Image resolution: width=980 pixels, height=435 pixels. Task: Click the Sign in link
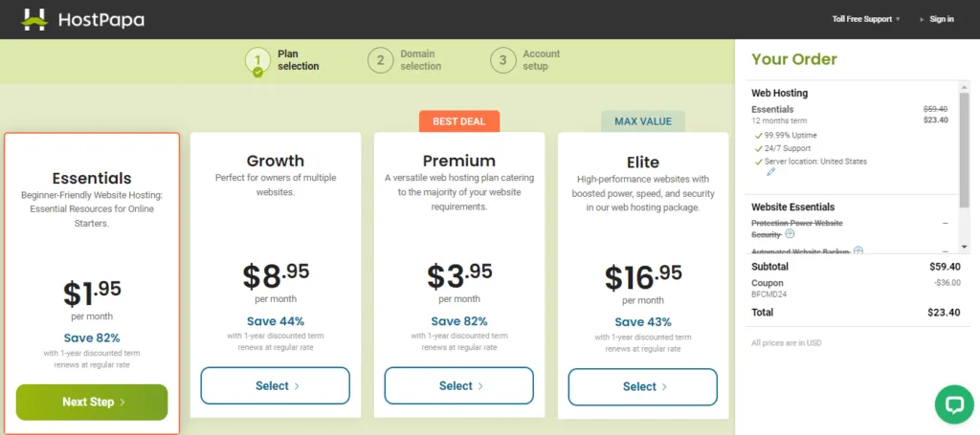tap(942, 19)
